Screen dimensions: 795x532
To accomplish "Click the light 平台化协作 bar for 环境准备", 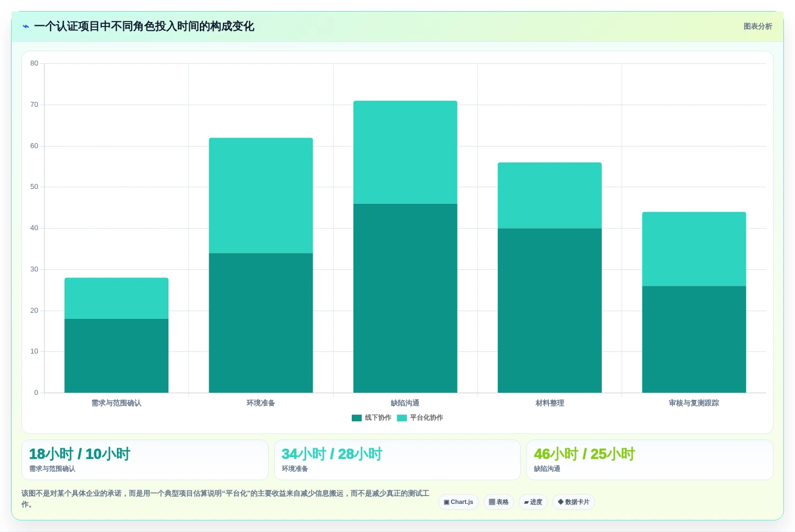I will coord(261,196).
